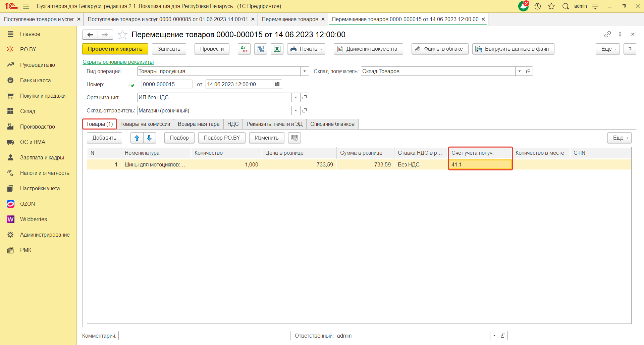Open notifications bell in title bar
This screenshot has height=345, width=644.
point(523,6)
